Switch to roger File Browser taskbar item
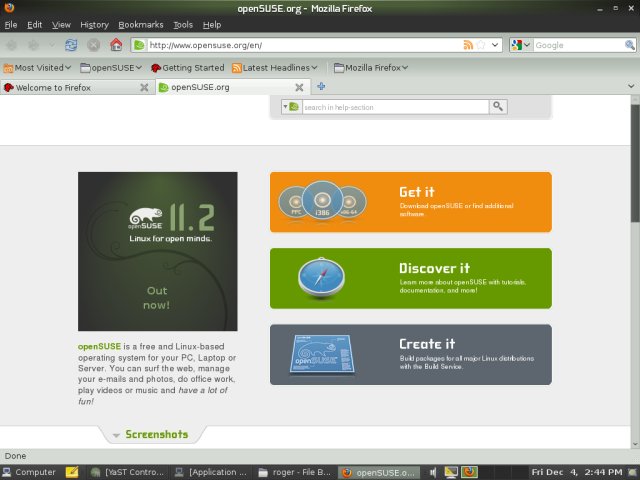This screenshot has height=480, width=640. coord(295,472)
